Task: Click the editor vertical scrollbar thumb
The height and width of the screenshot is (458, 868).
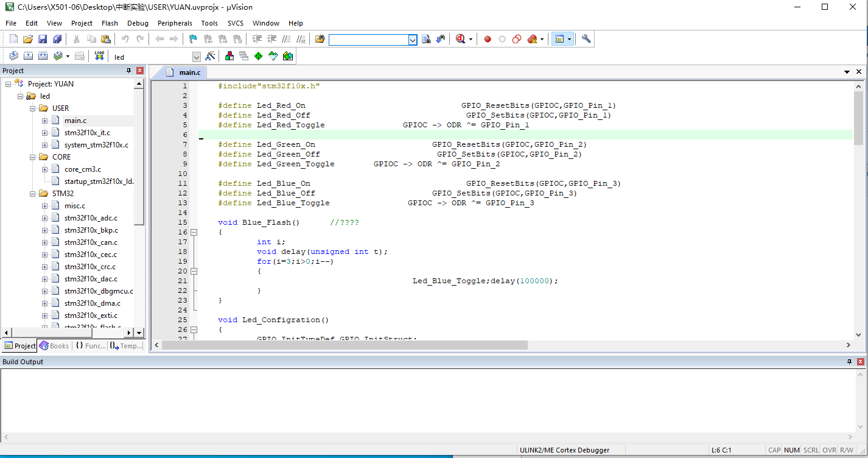Action: click(858, 118)
